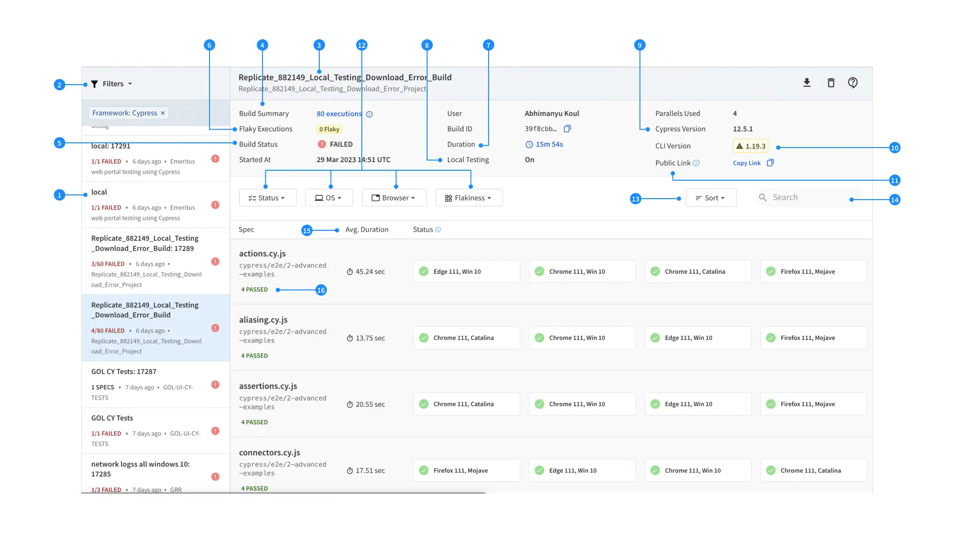Click info icon beside Public Link label
954x560 pixels.
click(x=696, y=163)
